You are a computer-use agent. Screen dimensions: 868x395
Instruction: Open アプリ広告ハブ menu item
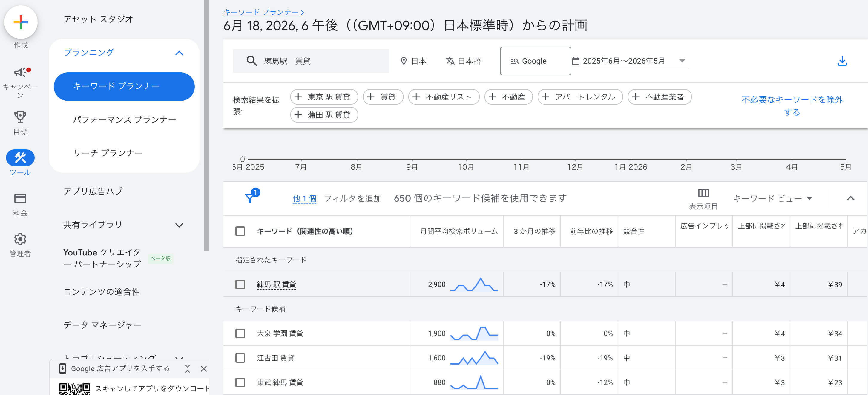(93, 191)
